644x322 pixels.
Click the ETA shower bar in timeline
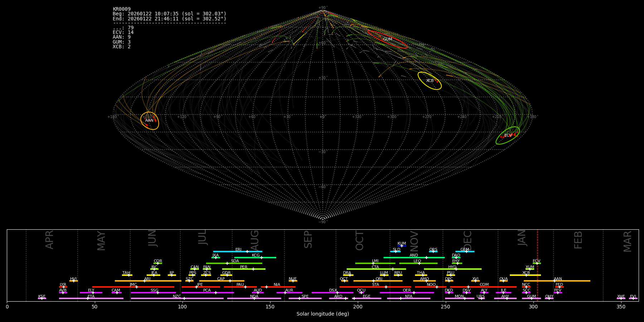(x=91, y=298)
